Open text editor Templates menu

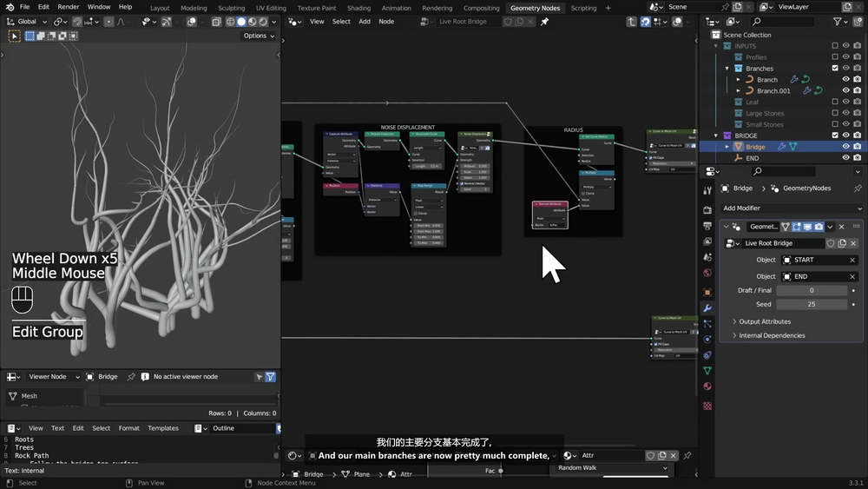(163, 428)
